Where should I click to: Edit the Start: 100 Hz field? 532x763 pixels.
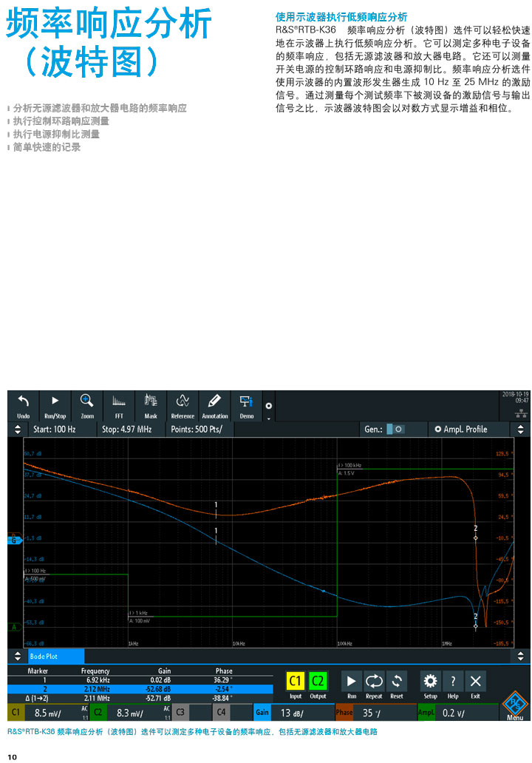(62, 429)
